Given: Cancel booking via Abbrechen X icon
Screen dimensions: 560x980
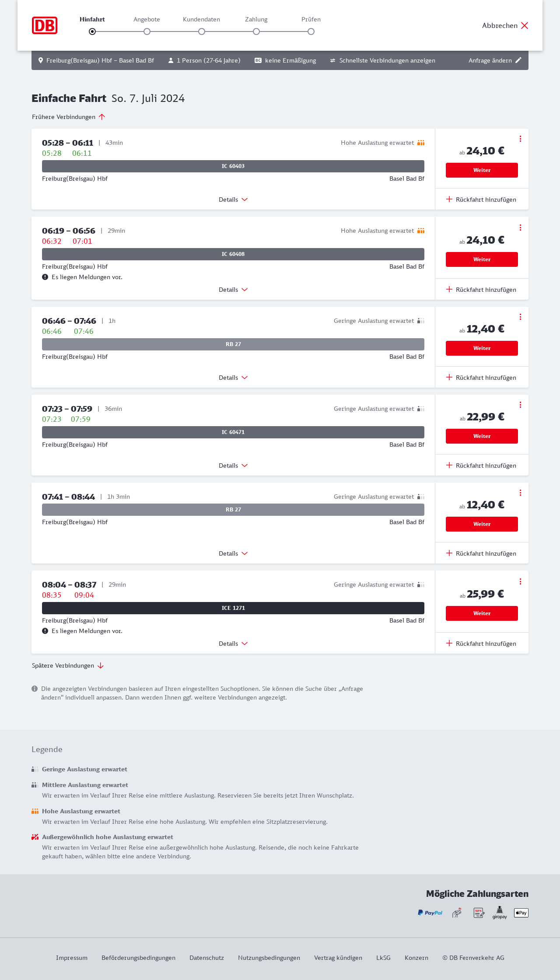Looking at the screenshot, I should point(525,25).
